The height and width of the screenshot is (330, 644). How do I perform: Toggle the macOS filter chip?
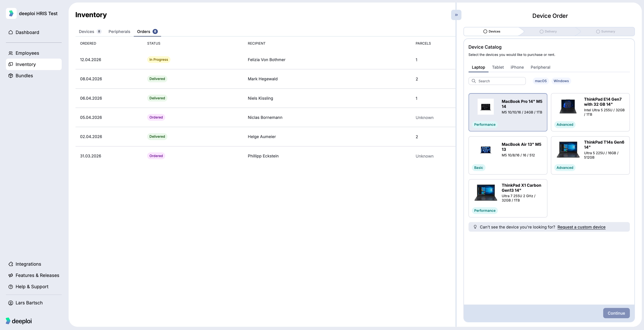point(540,81)
